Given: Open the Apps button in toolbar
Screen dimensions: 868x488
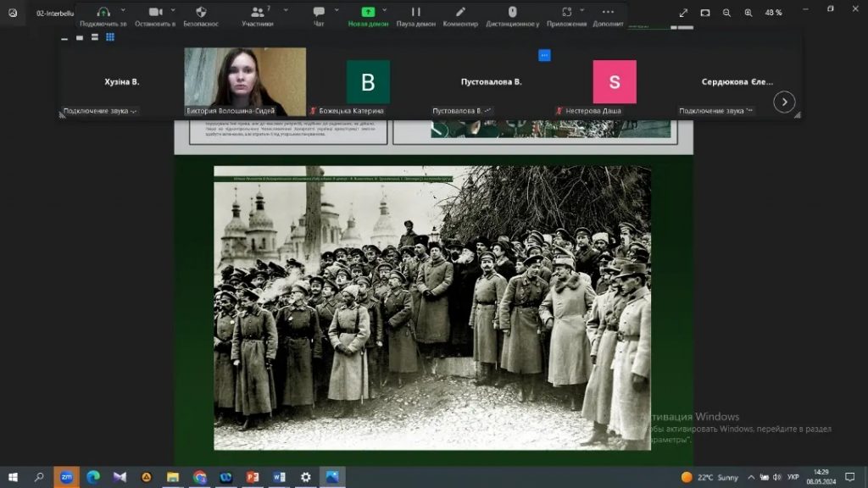Looking at the screenshot, I should point(566,12).
